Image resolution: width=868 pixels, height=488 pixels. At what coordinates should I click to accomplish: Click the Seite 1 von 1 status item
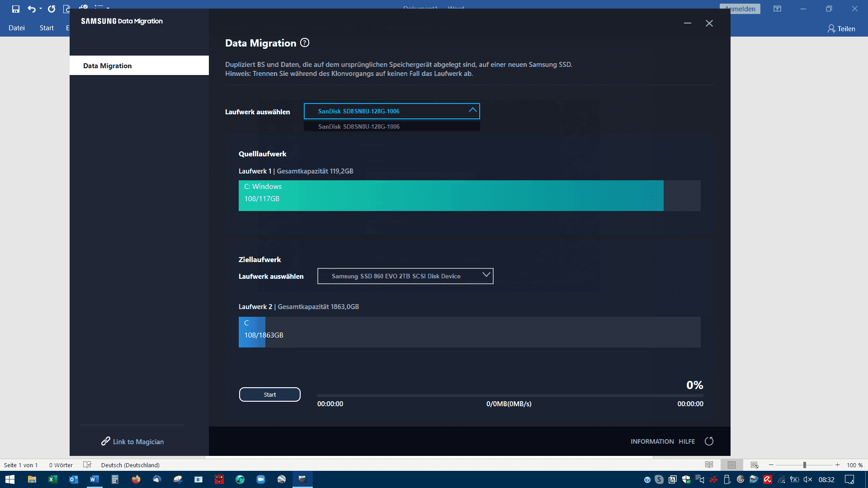[21, 465]
